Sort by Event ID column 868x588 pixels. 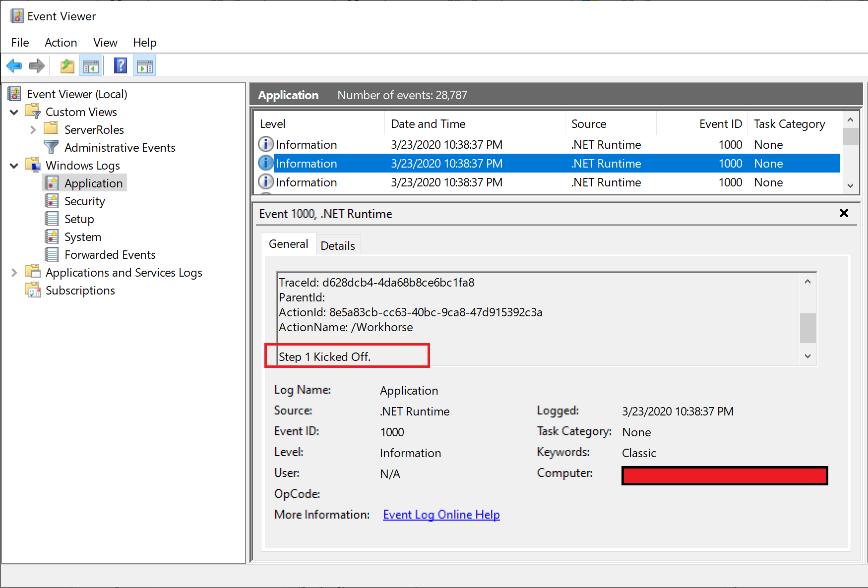[x=702, y=124]
